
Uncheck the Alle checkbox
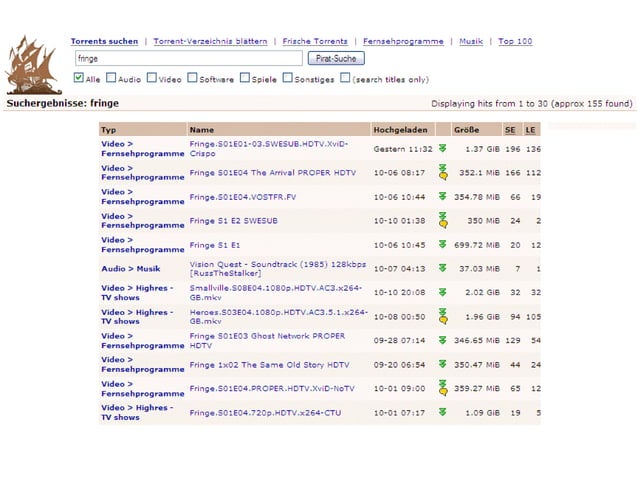(79, 78)
